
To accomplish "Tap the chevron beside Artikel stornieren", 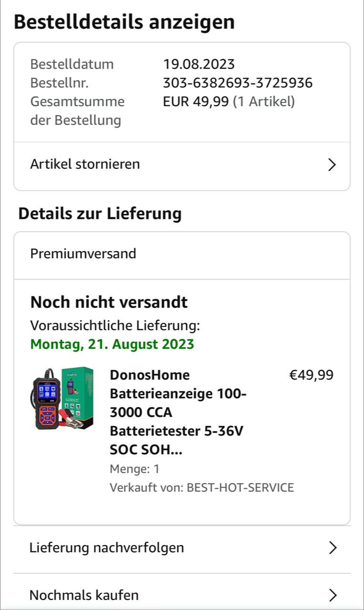I will (x=332, y=165).
